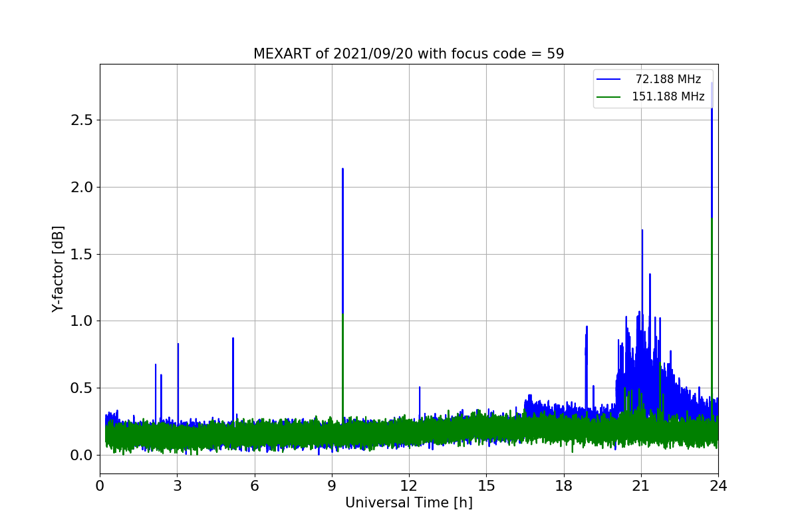The width and height of the screenshot is (798, 532).
Task: Click the plot title 'MEXART of 2021/09/20 with focus code = 59'
Action: tap(408, 54)
